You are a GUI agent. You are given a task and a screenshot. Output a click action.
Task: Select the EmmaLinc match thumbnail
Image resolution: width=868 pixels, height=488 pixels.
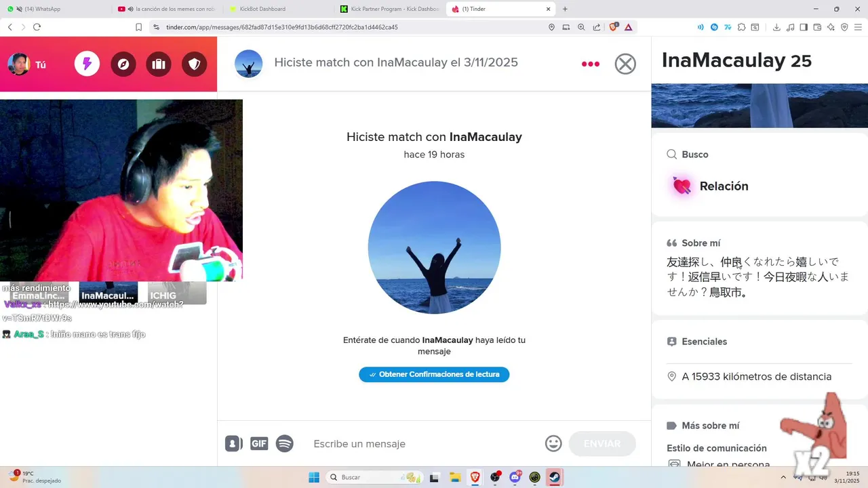pos(39,293)
